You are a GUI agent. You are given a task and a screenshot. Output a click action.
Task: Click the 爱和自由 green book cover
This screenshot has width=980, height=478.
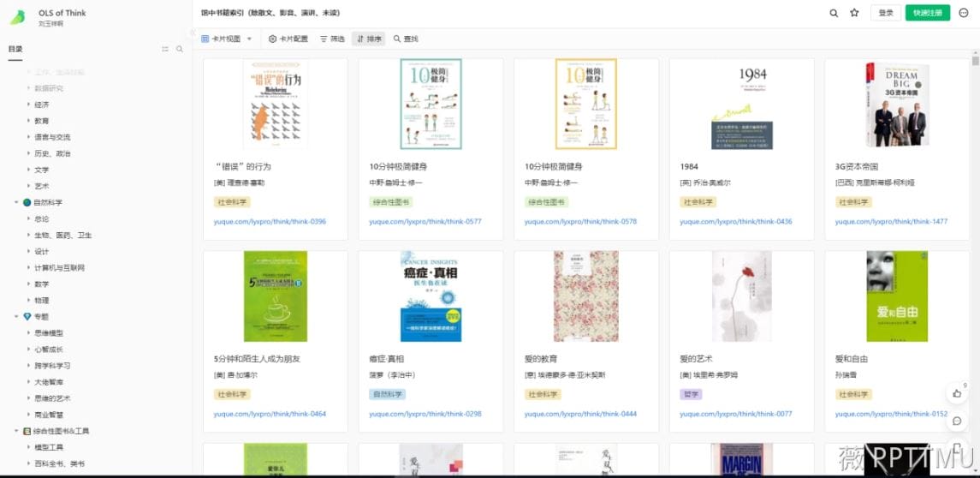coord(897,296)
